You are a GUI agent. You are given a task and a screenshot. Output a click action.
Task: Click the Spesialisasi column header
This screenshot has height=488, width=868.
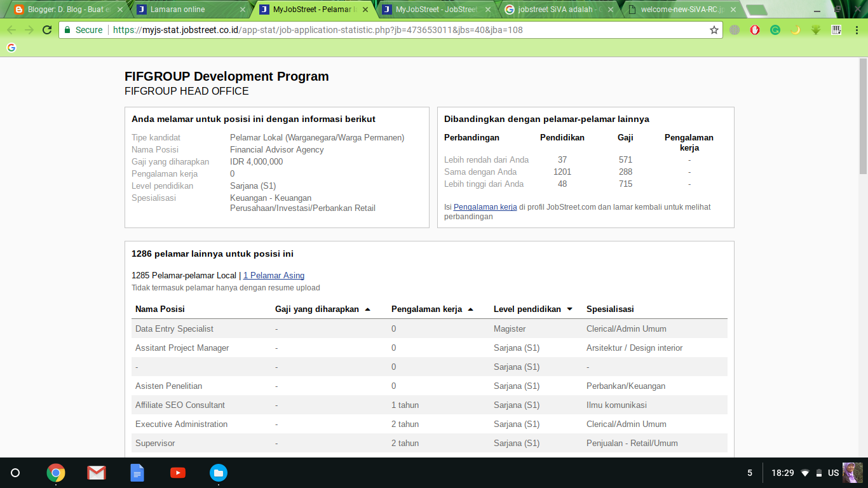pyautogui.click(x=610, y=309)
